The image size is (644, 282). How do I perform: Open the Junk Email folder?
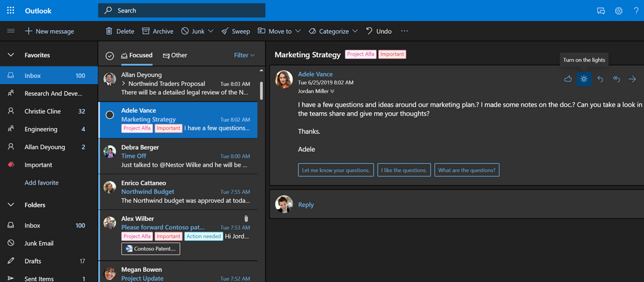[x=49, y=243]
